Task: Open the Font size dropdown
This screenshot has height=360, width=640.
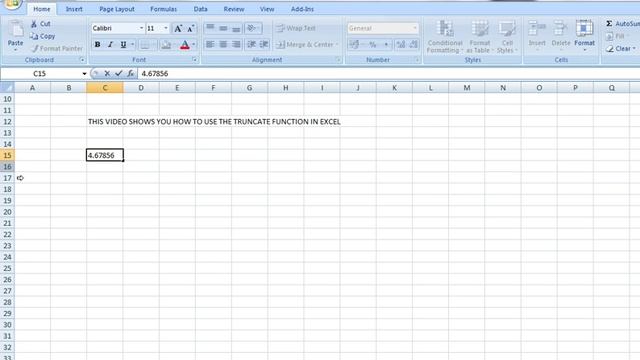Action: click(x=166, y=28)
